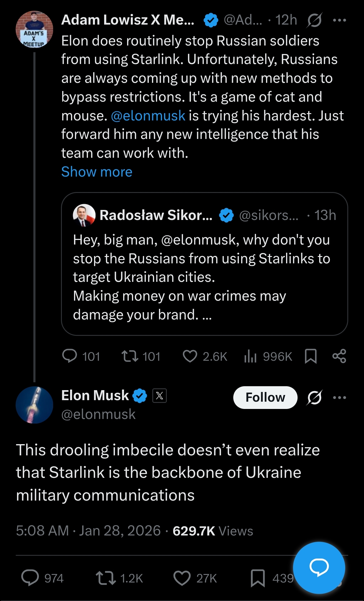Open the @elonmusk mention link
Viewport: 364px width, 601px height.
coord(148,116)
